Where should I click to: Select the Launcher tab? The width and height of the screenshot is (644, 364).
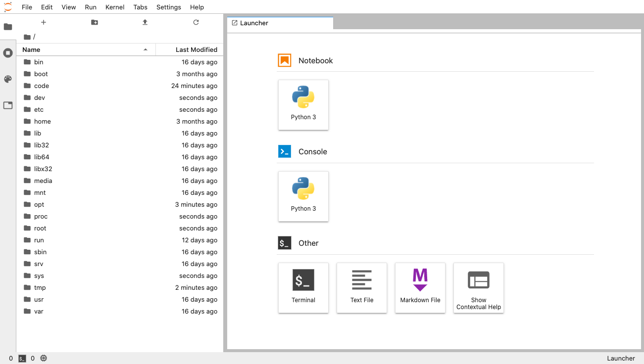(x=280, y=23)
